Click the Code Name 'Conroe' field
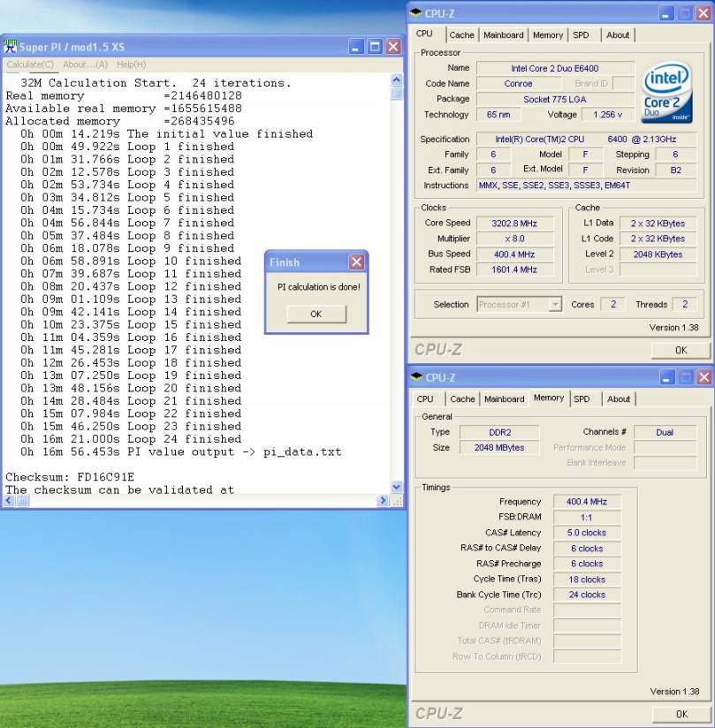The width and height of the screenshot is (715, 728). [x=519, y=84]
